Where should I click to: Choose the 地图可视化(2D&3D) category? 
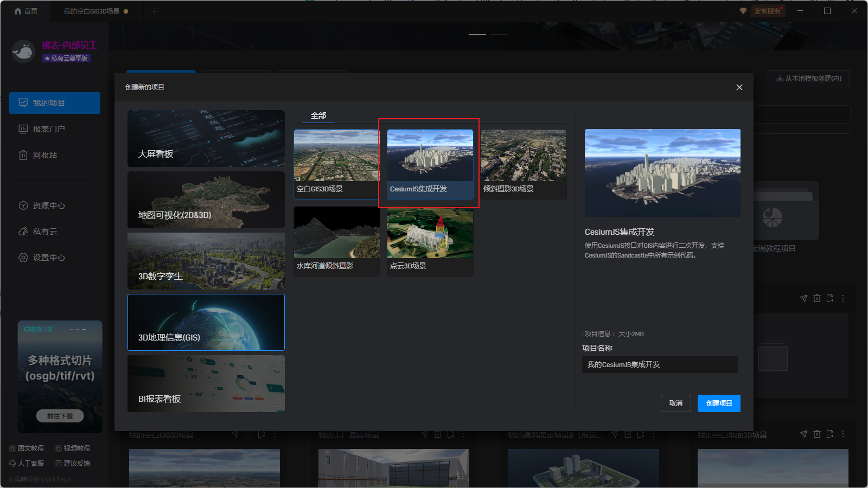click(x=206, y=200)
